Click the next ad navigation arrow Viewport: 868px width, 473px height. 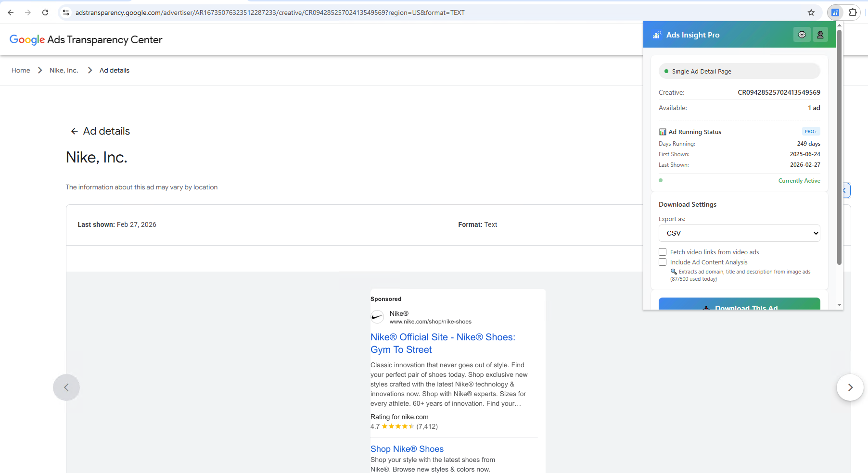pyautogui.click(x=850, y=387)
